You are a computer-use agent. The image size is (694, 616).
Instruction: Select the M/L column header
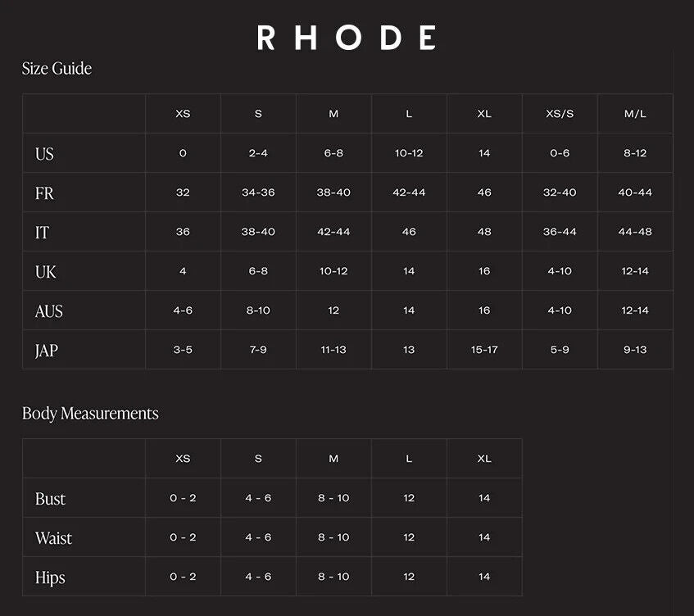(x=635, y=114)
